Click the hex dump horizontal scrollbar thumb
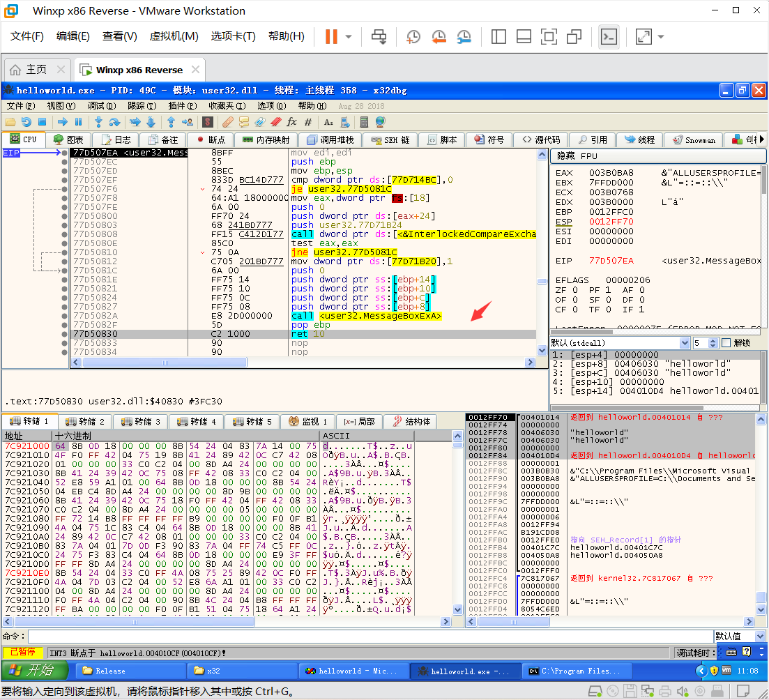 point(135,621)
